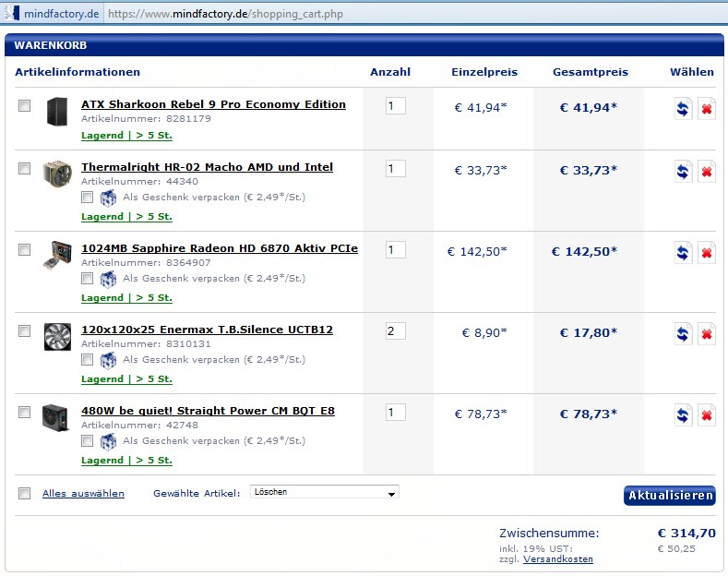The width and height of the screenshot is (728, 576).
Task: Click refresh icon for be quiet! Straight Power
Action: pyautogui.click(x=683, y=415)
